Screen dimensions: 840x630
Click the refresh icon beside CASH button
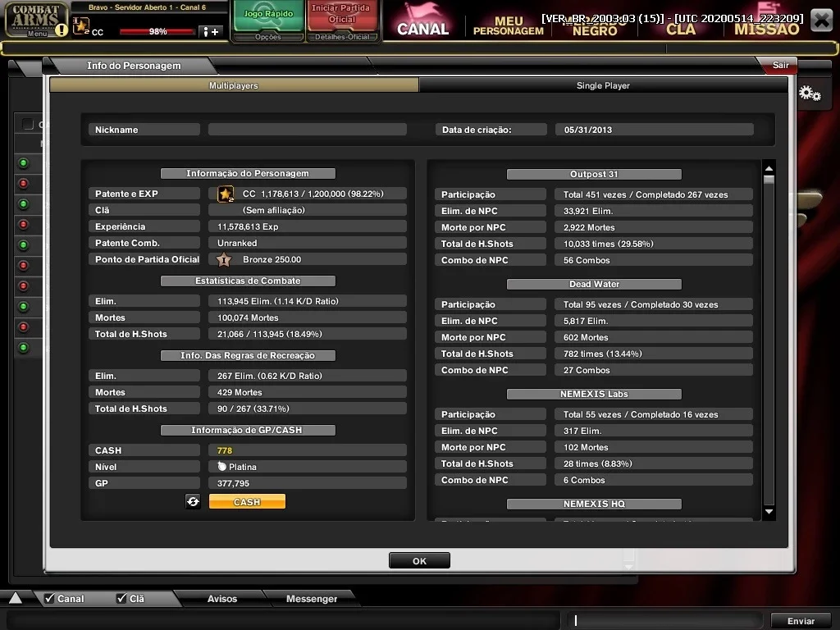193,501
